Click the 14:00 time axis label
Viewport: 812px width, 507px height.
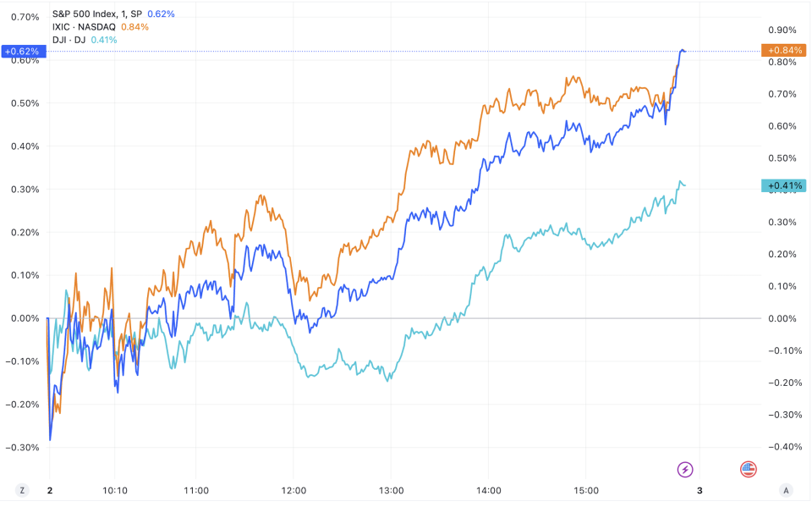click(489, 490)
